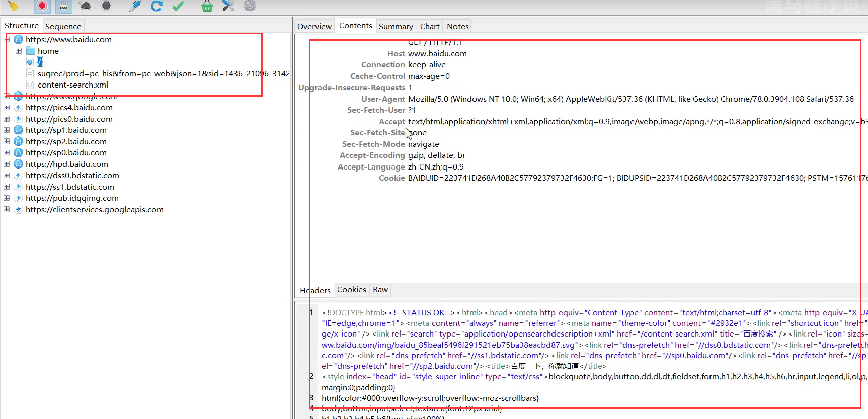Click the home folder icon
Image resolution: width=868 pixels, height=419 pixels.
[30, 51]
